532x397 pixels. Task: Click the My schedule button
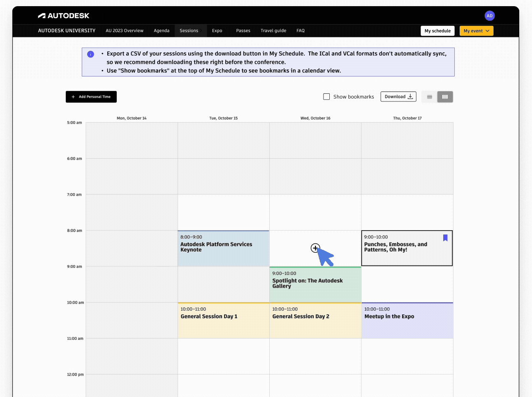click(437, 31)
